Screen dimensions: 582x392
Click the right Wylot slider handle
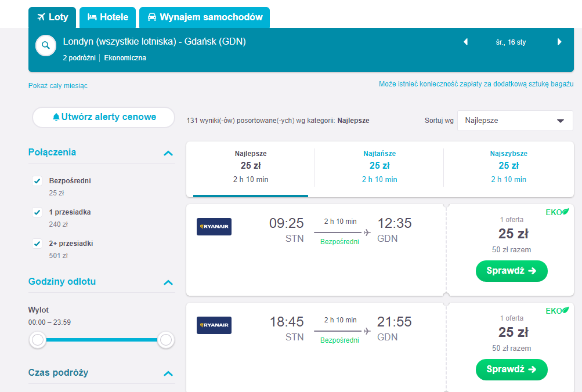point(166,340)
